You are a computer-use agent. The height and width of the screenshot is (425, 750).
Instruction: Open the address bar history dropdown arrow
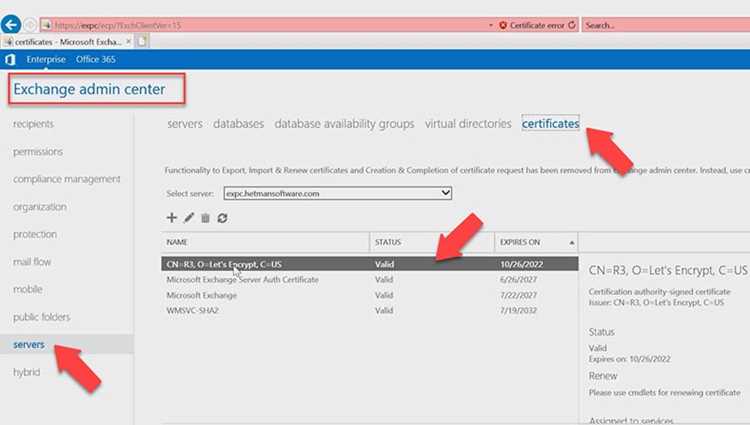point(491,25)
